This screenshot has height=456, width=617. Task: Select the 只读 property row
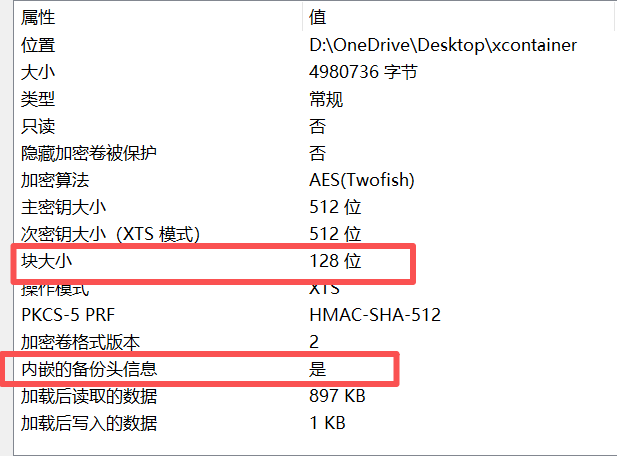click(x=38, y=126)
